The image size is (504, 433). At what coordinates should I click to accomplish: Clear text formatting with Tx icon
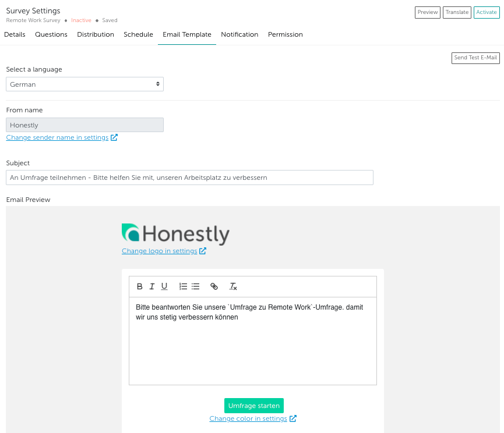(233, 286)
